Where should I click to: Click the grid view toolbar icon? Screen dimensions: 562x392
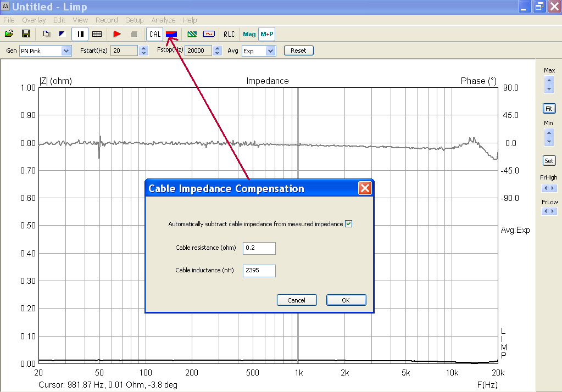97,34
